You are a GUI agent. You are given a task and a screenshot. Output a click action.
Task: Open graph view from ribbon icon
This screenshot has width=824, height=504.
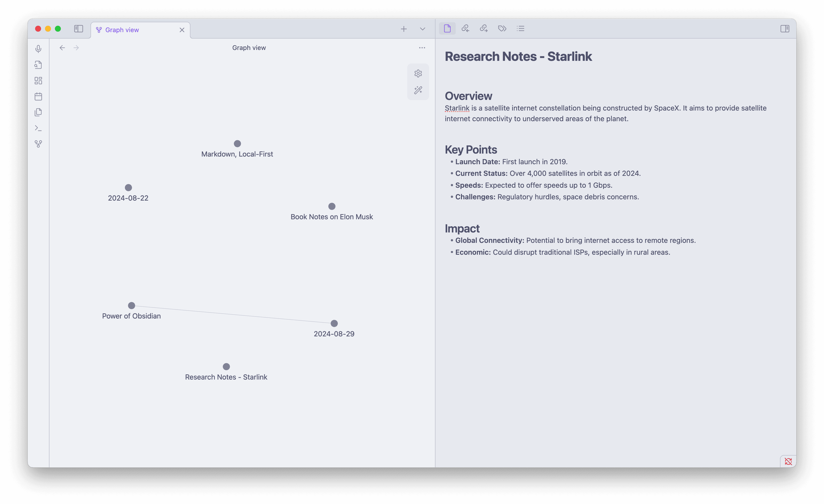click(x=39, y=144)
